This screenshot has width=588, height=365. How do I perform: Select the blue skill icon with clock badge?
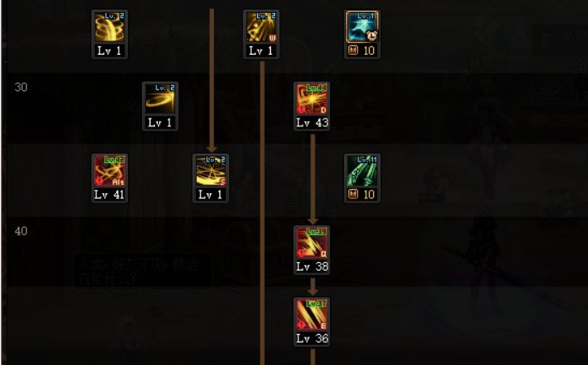coord(362,27)
